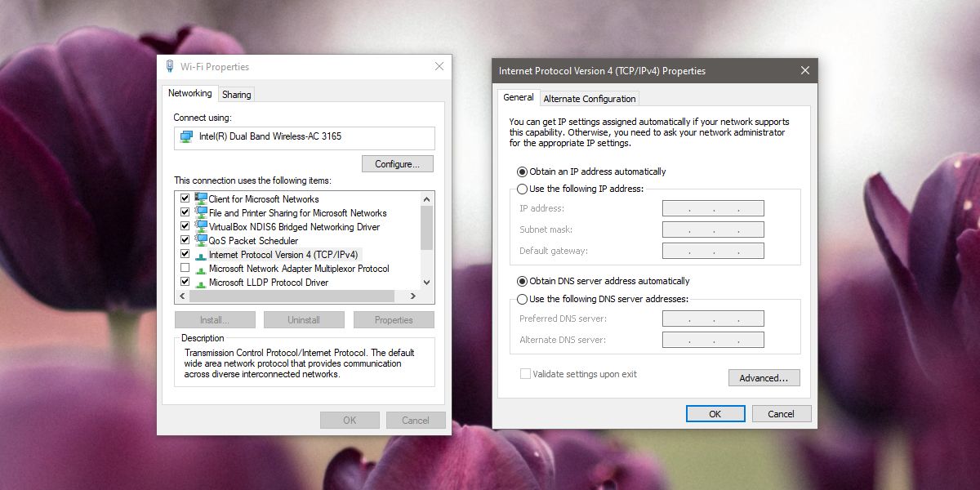Select the General tab in IPv4 Properties
Screen dimensions: 980x490
click(x=519, y=97)
